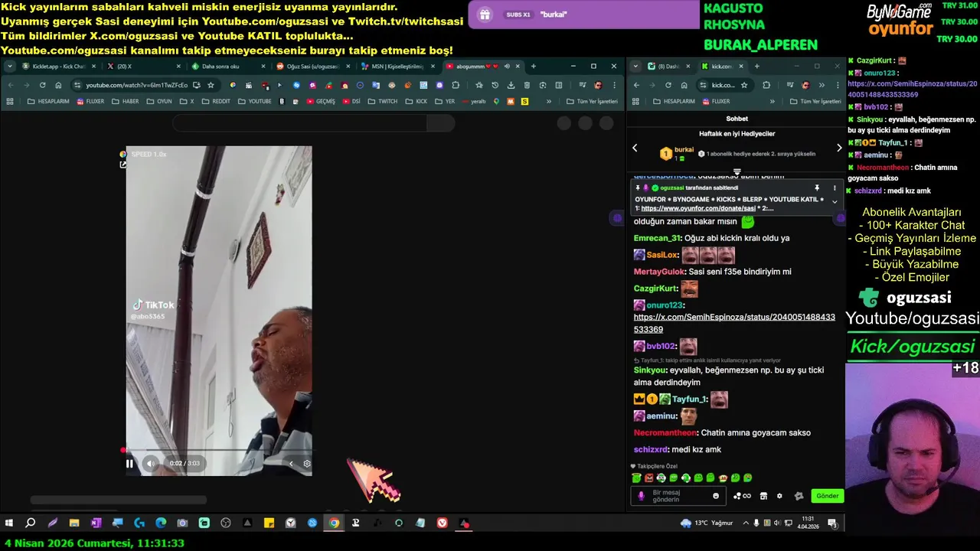Open a new tab in YouTube window
This screenshot has width=980, height=551.
tap(534, 67)
